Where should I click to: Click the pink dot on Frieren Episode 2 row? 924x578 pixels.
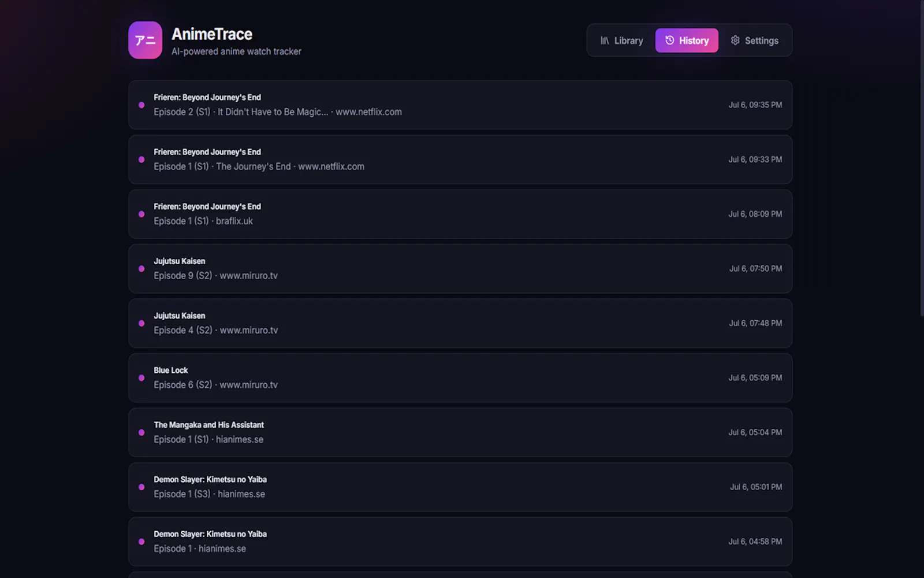[141, 105]
